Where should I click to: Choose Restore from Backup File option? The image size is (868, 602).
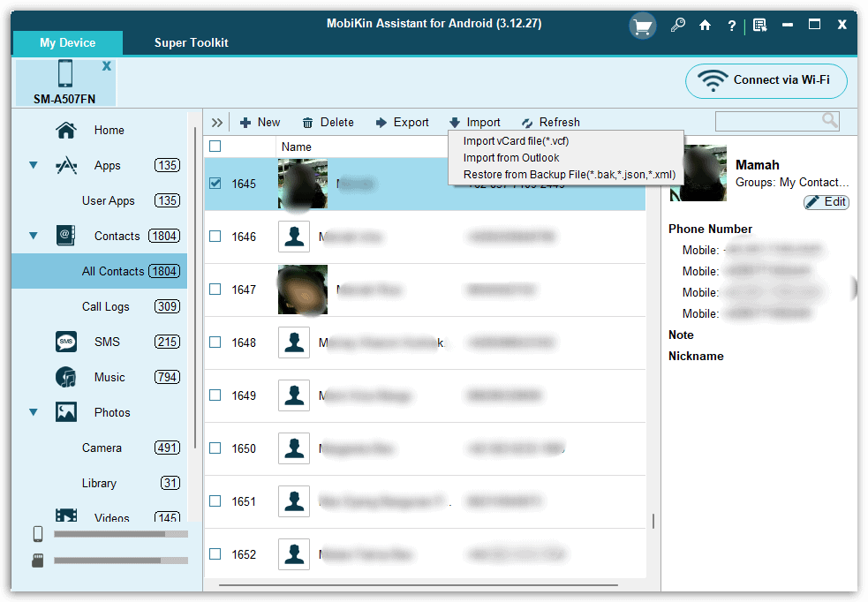click(569, 175)
